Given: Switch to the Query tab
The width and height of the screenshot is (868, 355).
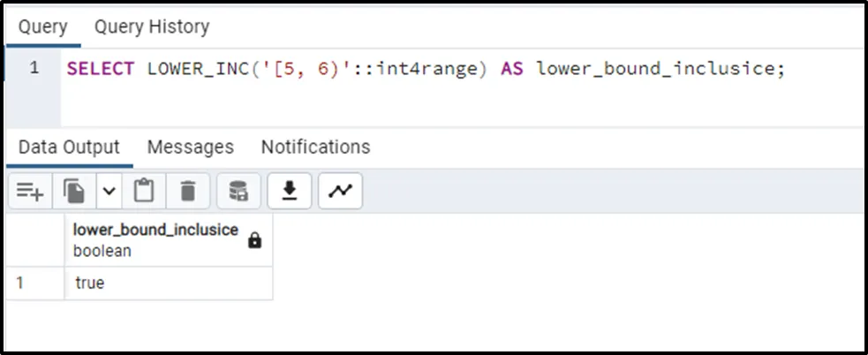Looking at the screenshot, I should pyautogui.click(x=42, y=26).
